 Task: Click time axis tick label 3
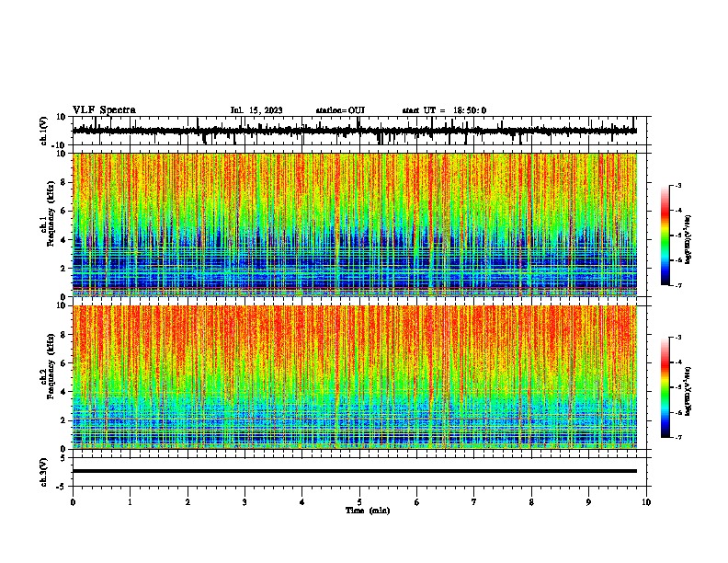pyautogui.click(x=245, y=502)
